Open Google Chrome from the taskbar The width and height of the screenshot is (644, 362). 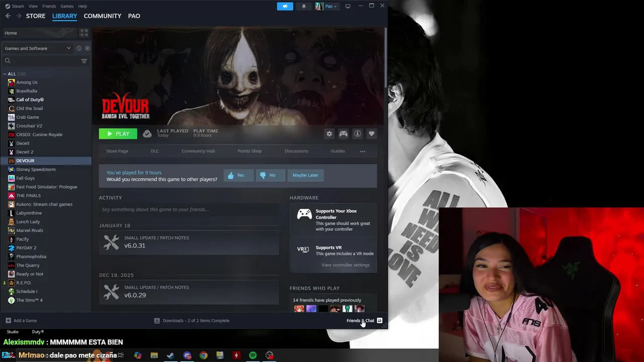tap(203, 355)
